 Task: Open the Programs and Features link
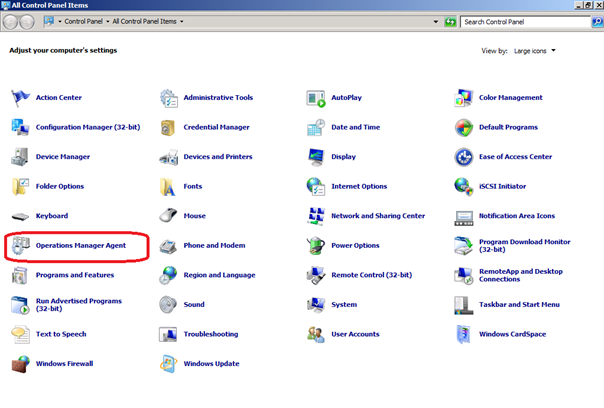tap(75, 275)
